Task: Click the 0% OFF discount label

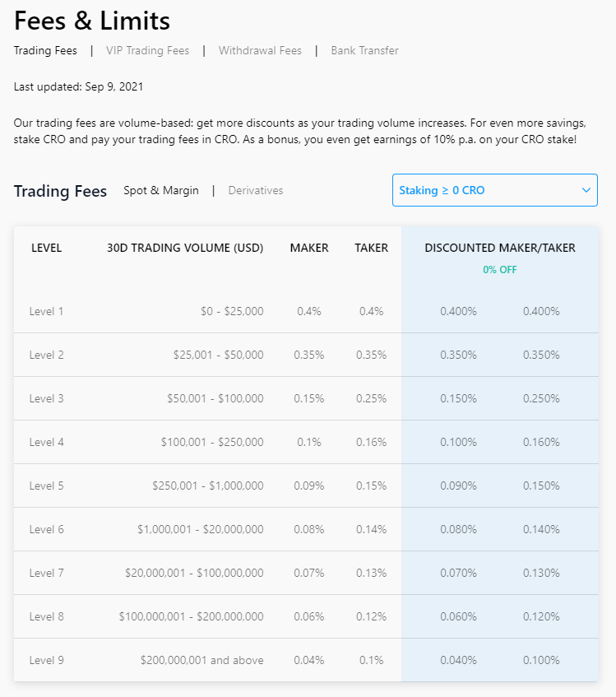Action: pyautogui.click(x=500, y=270)
